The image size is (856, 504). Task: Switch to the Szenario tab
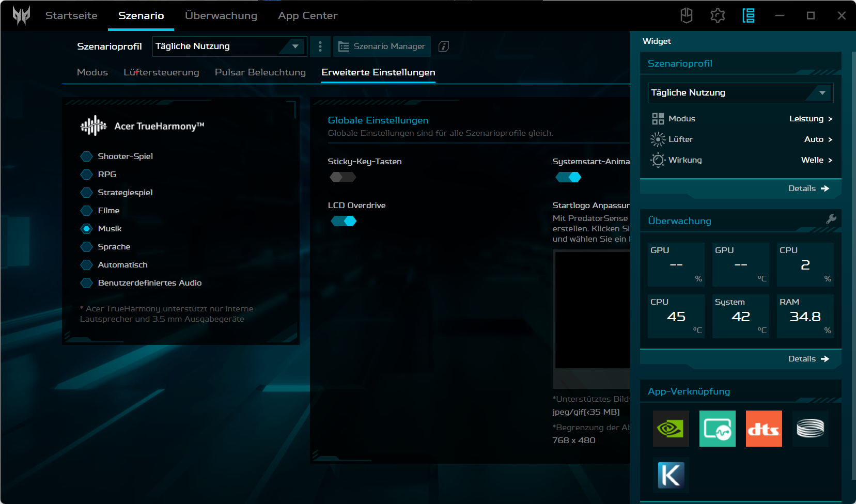click(141, 15)
